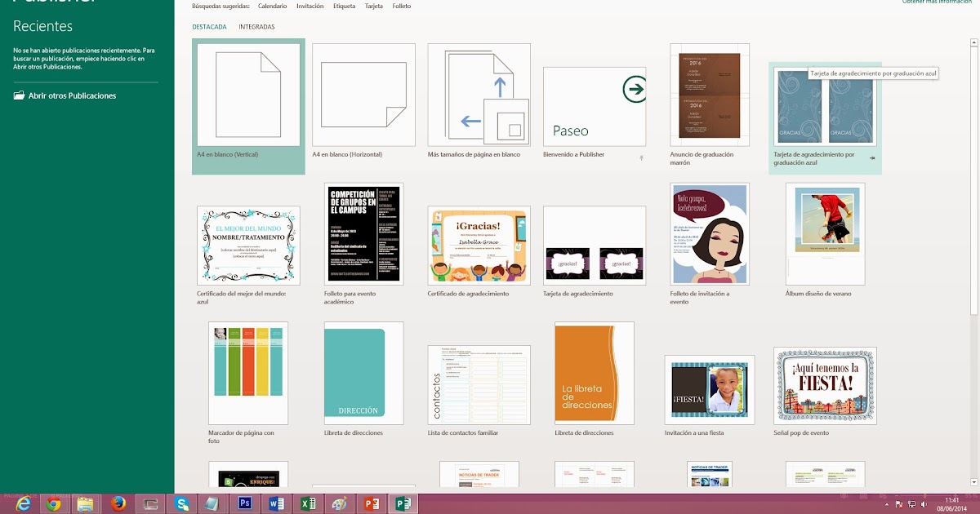Open the A4 en blanco Horizontal template

click(363, 94)
